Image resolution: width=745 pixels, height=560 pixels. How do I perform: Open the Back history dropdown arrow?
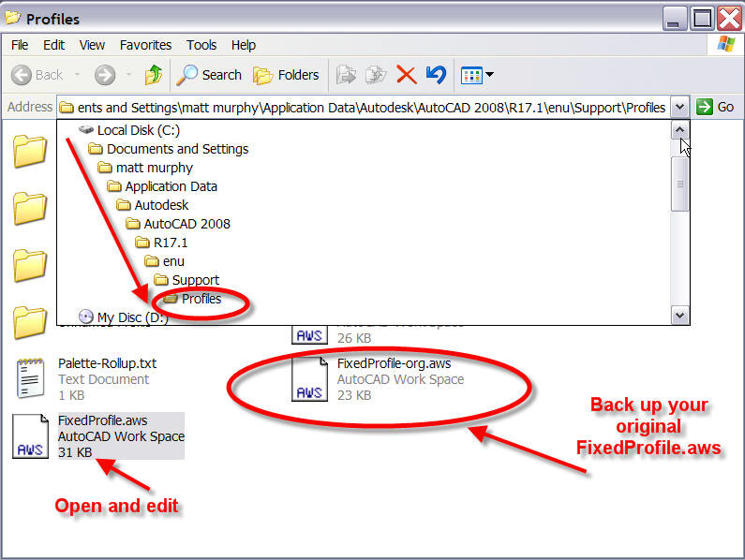point(77,75)
